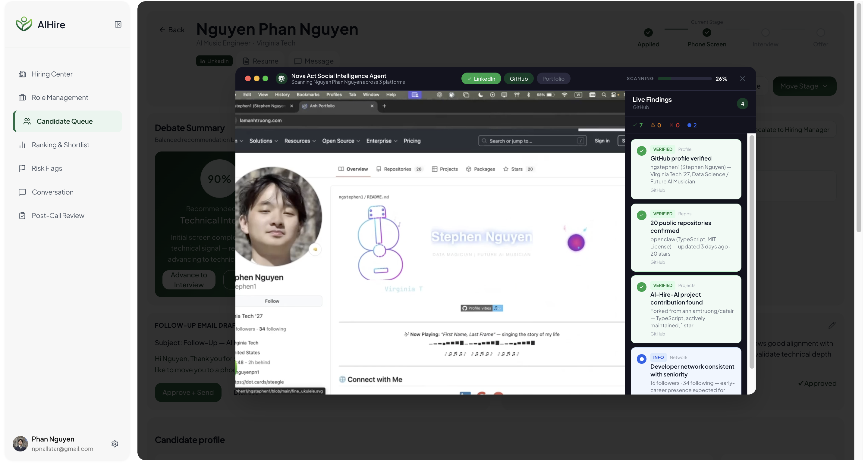Click the Hiring Center building icon

[22, 74]
